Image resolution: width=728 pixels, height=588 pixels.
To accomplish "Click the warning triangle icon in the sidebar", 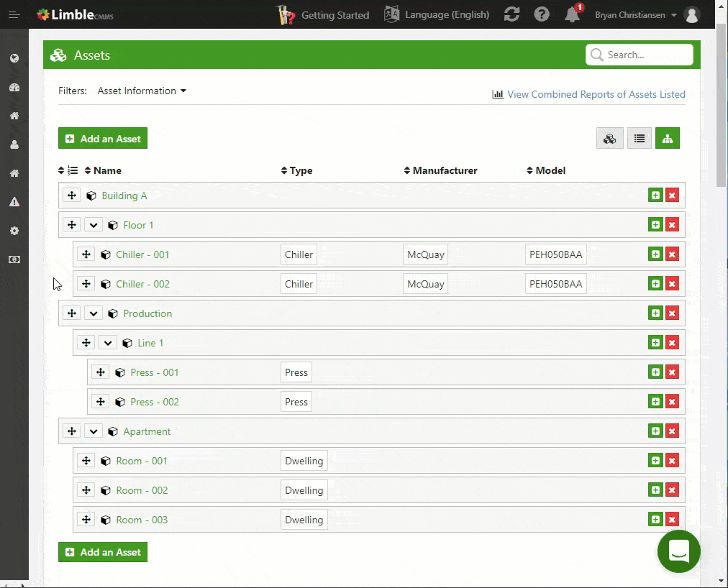I will pos(14,202).
